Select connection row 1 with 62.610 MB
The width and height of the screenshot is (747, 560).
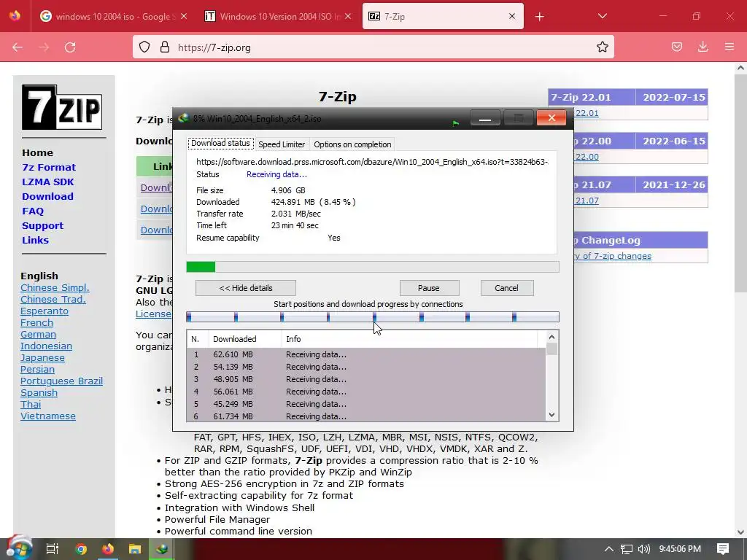(366, 354)
